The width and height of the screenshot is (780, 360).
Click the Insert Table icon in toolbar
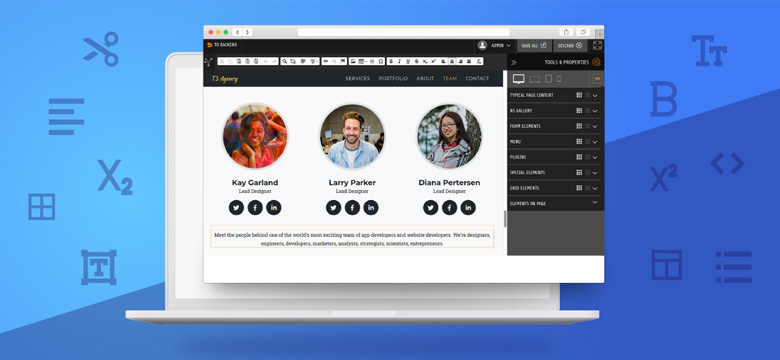tap(362, 61)
